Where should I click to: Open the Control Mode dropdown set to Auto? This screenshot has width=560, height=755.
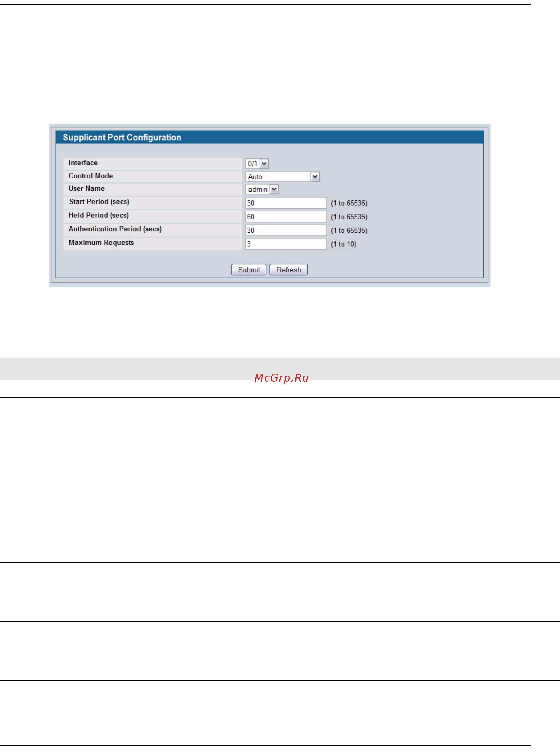coord(282,177)
